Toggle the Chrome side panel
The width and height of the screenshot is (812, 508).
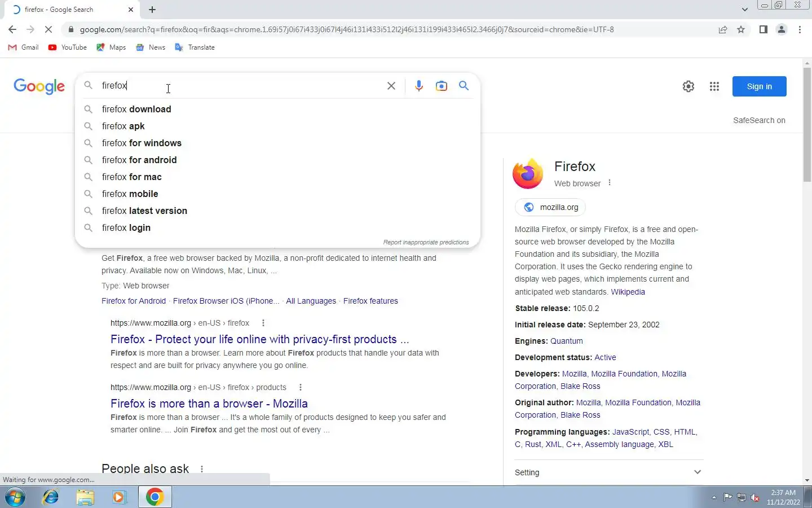763,29
